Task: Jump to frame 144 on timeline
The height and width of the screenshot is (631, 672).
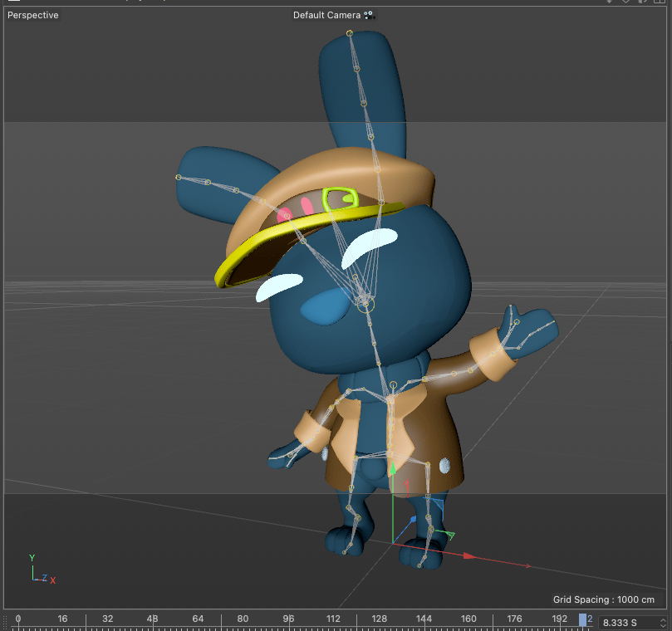Action: tap(424, 619)
